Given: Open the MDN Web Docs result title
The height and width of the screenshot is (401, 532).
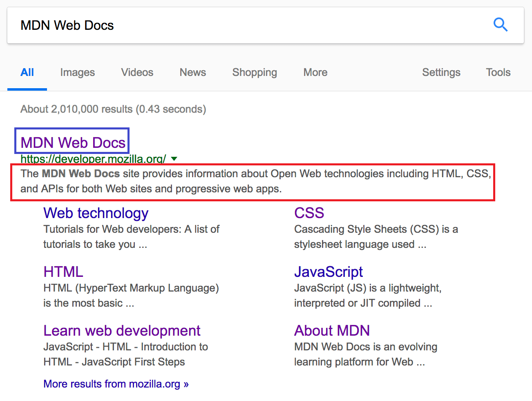Looking at the screenshot, I should tap(73, 143).
